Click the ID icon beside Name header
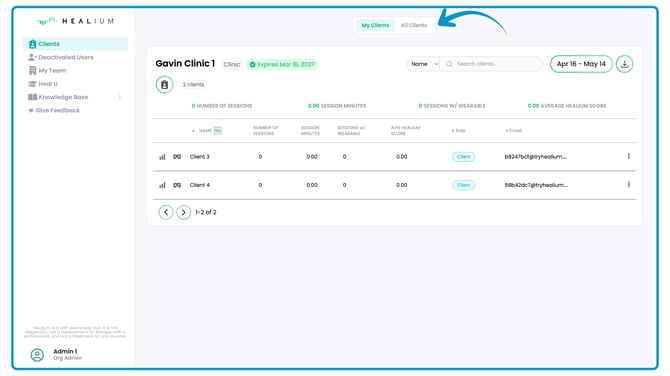The height and width of the screenshot is (376, 670). point(218,131)
